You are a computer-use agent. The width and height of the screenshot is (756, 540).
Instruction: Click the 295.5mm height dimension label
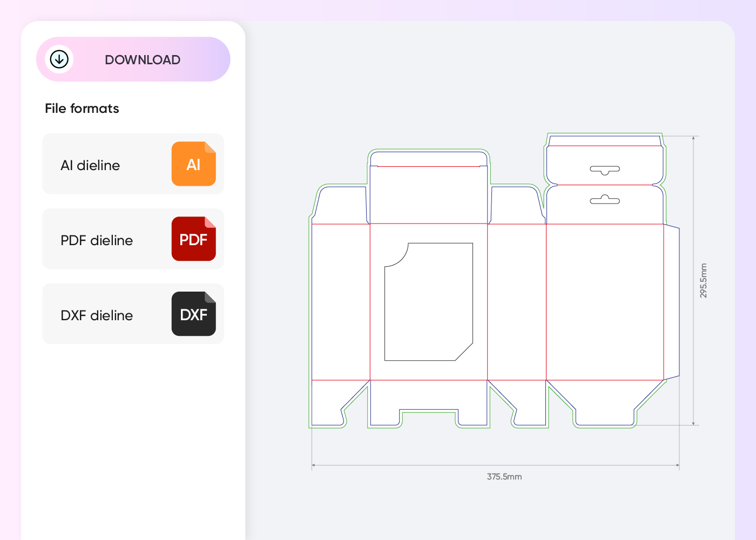tap(703, 281)
